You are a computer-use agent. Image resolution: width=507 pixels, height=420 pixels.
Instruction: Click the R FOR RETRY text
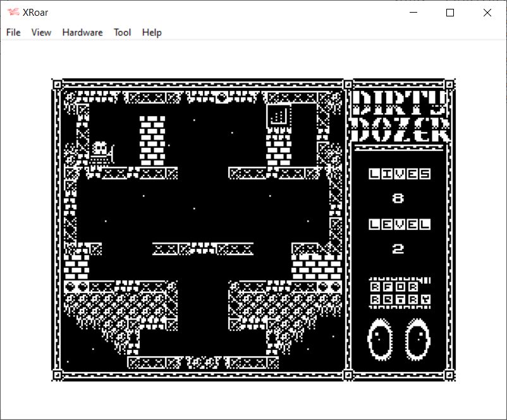400,292
